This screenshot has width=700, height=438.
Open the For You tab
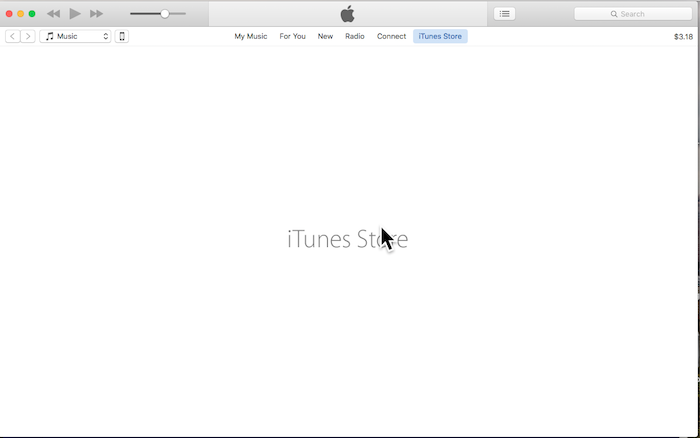click(x=292, y=36)
